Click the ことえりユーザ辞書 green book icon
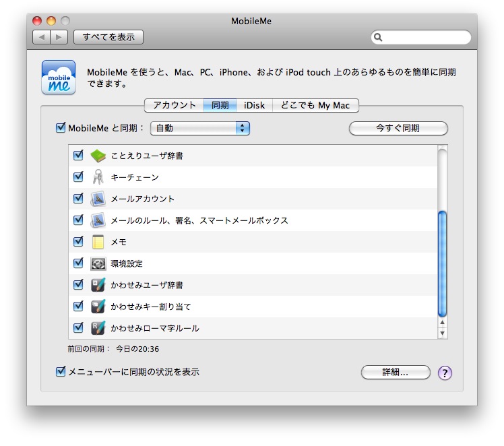The image size is (504, 446). coord(98,156)
